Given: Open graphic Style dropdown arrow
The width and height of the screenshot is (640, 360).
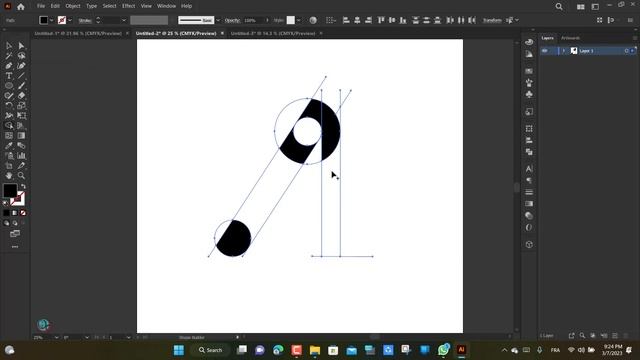Looking at the screenshot, I should [x=298, y=20].
